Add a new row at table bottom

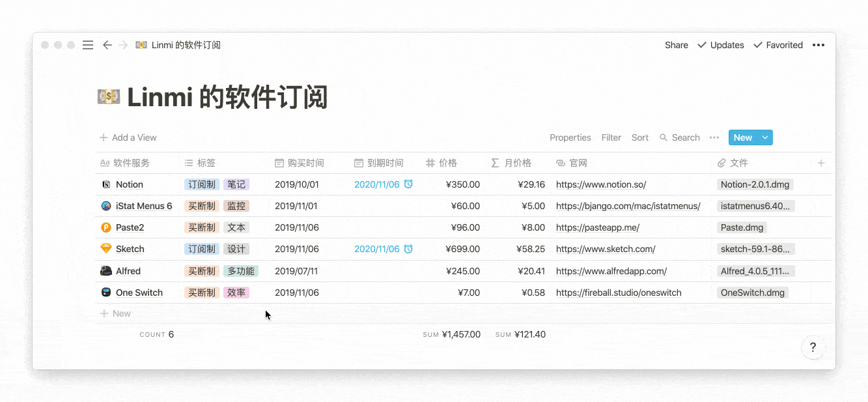pyautogui.click(x=116, y=313)
